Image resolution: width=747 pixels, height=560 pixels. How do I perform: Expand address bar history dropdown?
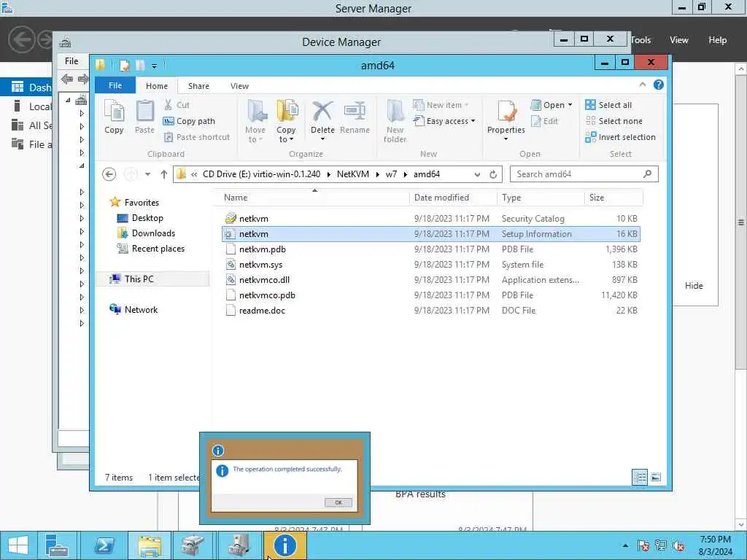click(477, 174)
